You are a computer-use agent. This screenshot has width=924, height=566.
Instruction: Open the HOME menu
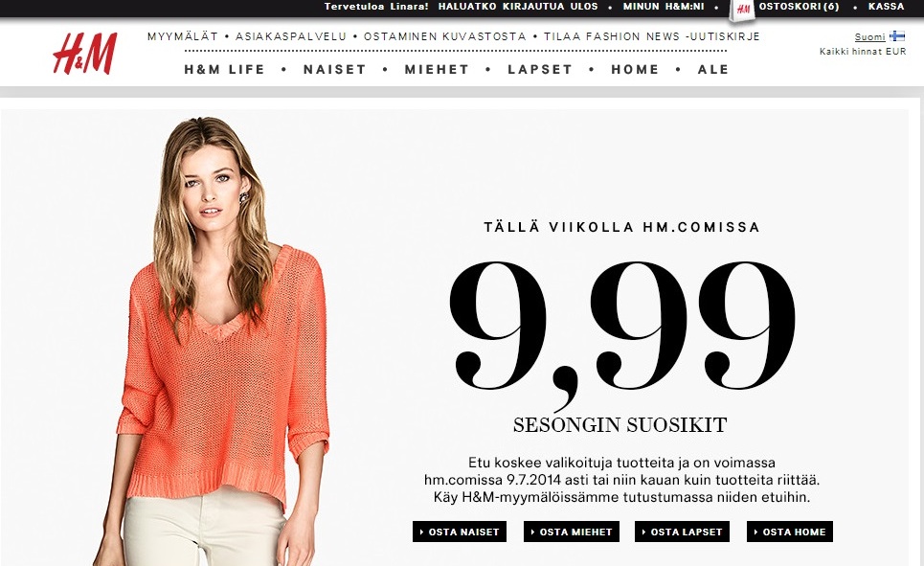(635, 70)
